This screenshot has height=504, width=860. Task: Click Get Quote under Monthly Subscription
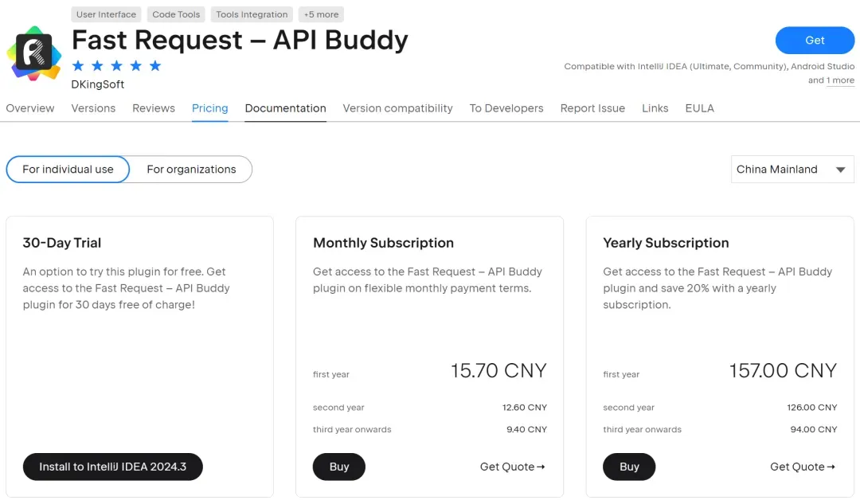point(512,467)
